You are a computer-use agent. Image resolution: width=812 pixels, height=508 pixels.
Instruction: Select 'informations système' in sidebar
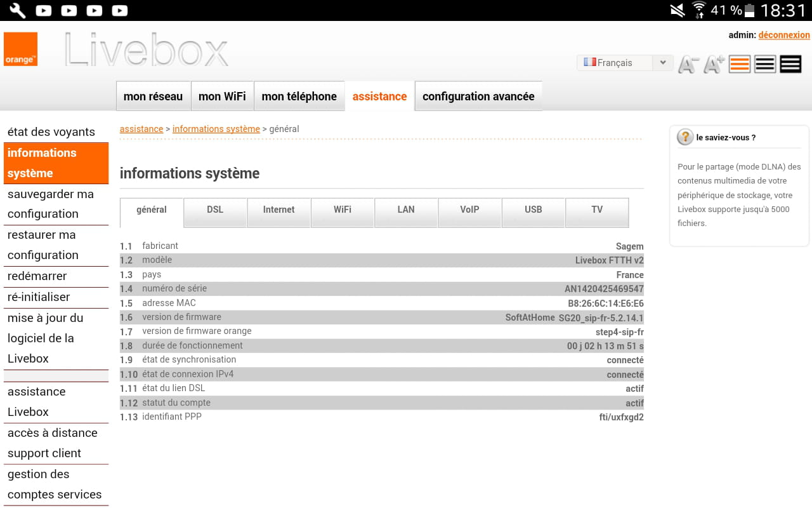tap(56, 163)
